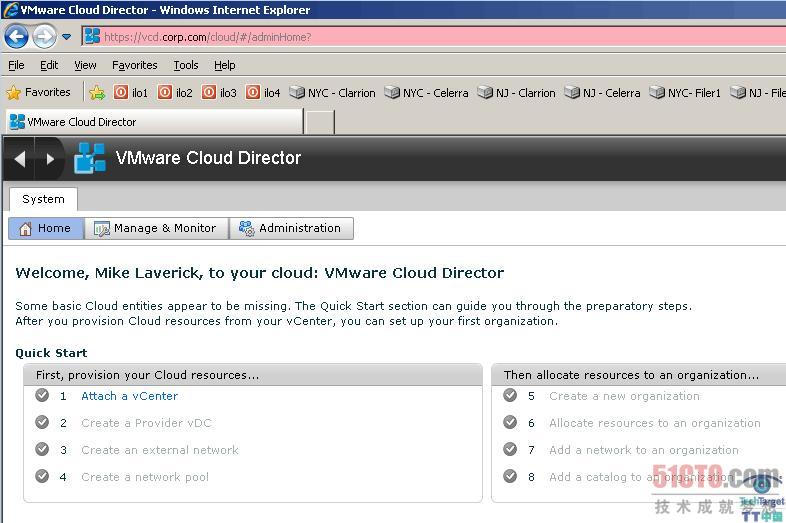This screenshot has height=523, width=786.
Task: Click the empty new tab button
Action: 320,122
